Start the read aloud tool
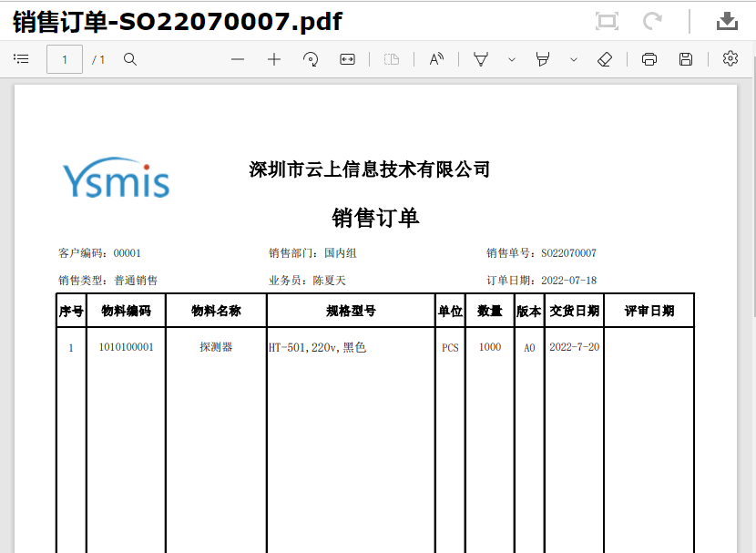756x553 pixels. point(436,59)
